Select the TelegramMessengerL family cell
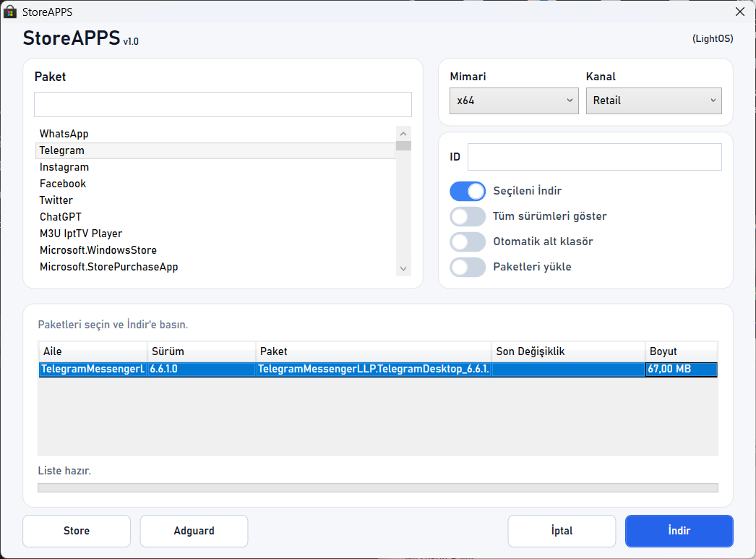Viewport: 756px width, 559px height. (x=93, y=370)
